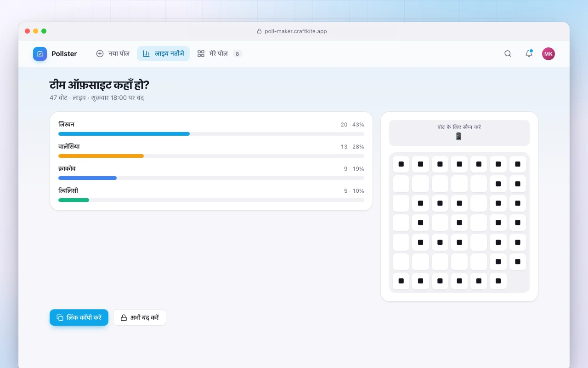Screen dimensions: 588x368
Task: Click the क्राकोव blue progress bar
Action: (87, 178)
